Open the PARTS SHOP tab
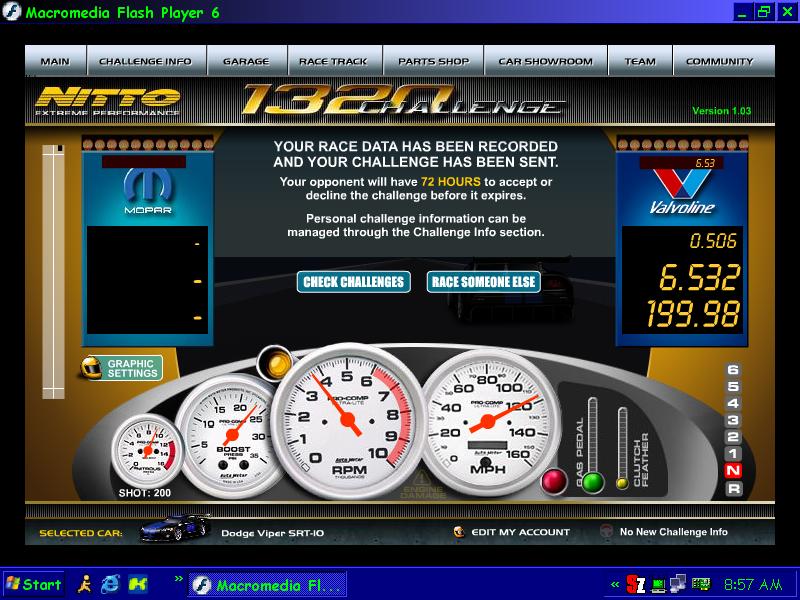Viewport: 800px width, 600px height. (433, 61)
